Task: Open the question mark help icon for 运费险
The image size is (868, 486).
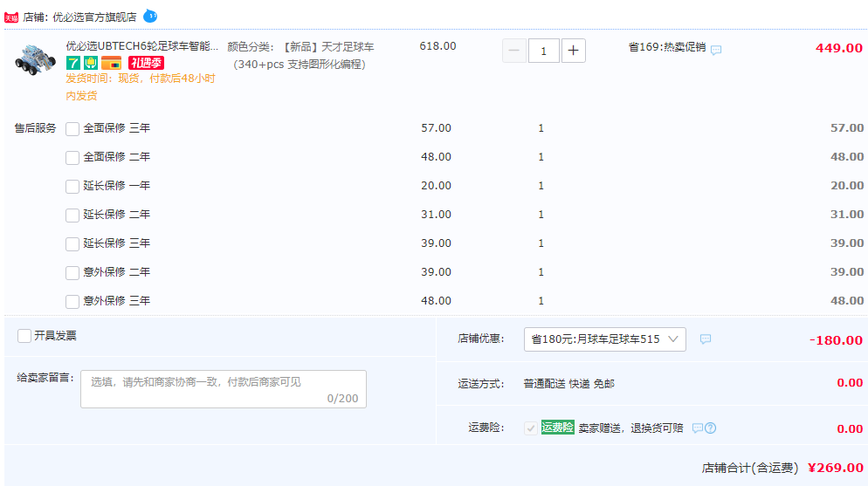Action: 710,428
